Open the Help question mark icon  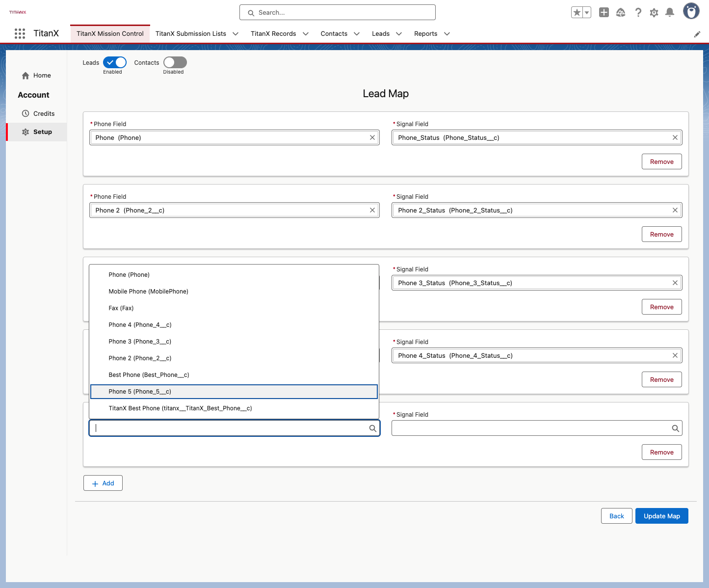[x=638, y=13]
